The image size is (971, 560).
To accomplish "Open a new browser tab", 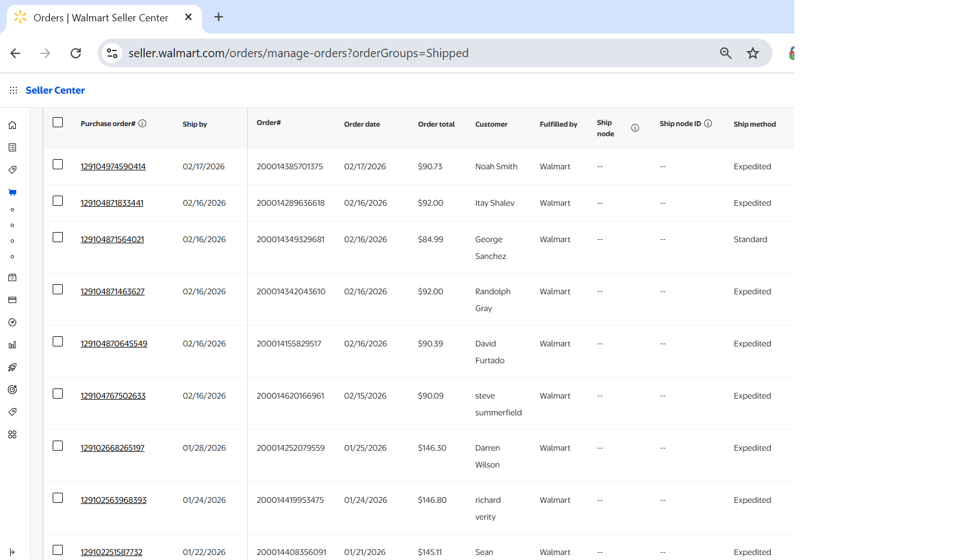I will pos(219,17).
